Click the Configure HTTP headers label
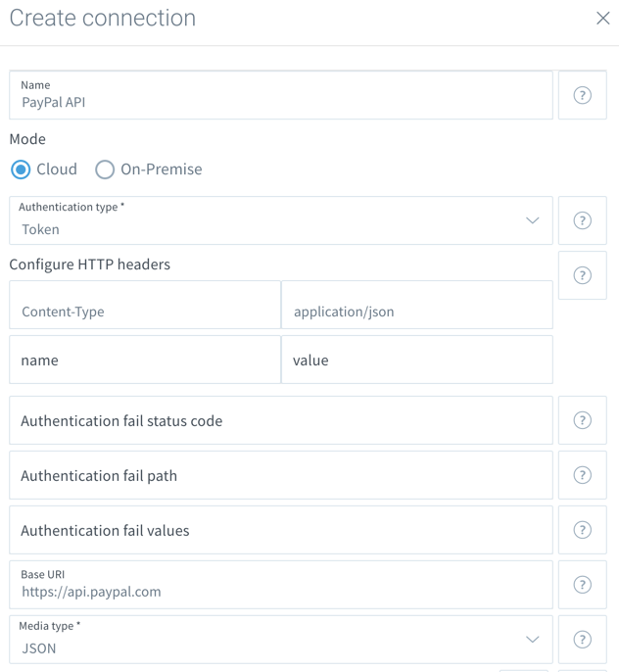Viewport: 619px width, 672px height. pos(89,264)
